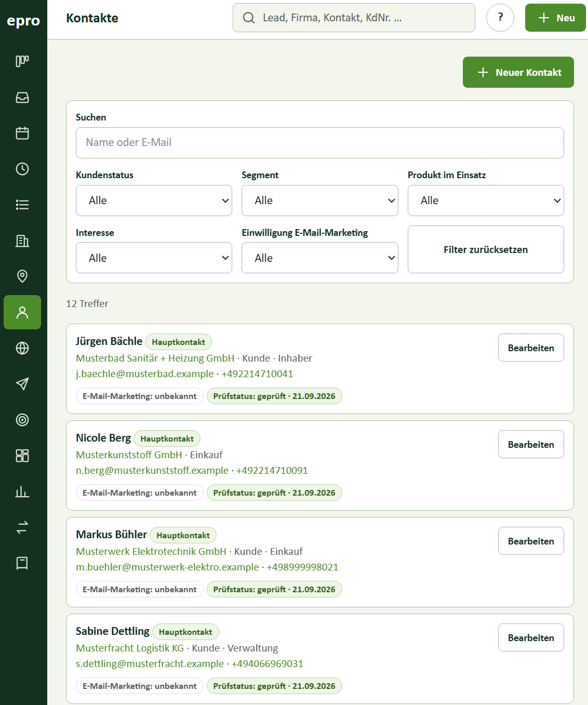588x705 pixels.
Task: Open the inbox tray sidebar icon
Action: pyautogui.click(x=22, y=97)
